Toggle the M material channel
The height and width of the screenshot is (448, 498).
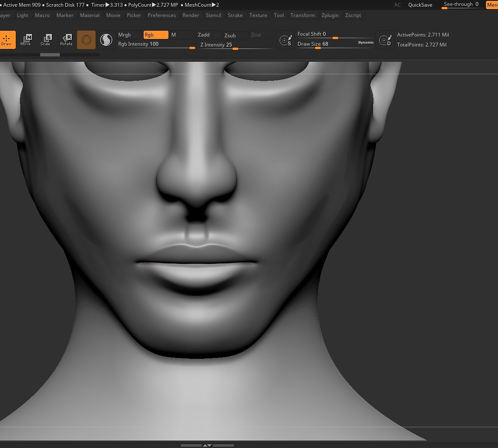[182, 35]
